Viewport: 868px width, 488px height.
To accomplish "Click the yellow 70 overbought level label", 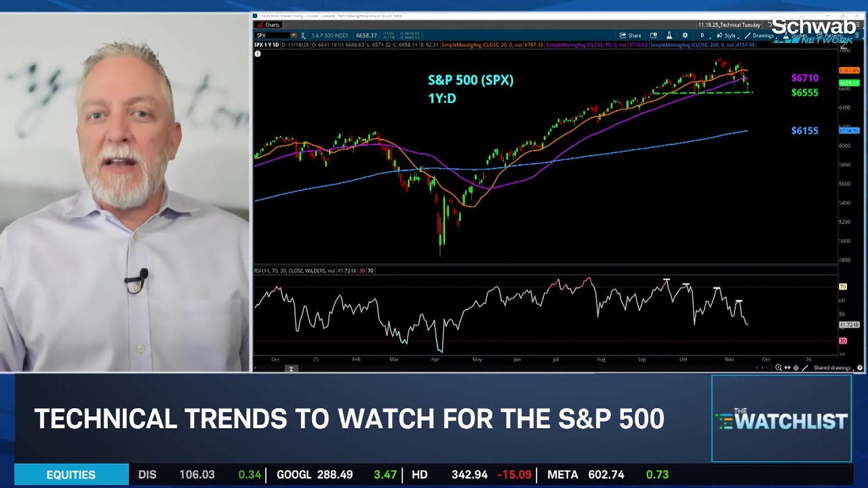I will 843,287.
